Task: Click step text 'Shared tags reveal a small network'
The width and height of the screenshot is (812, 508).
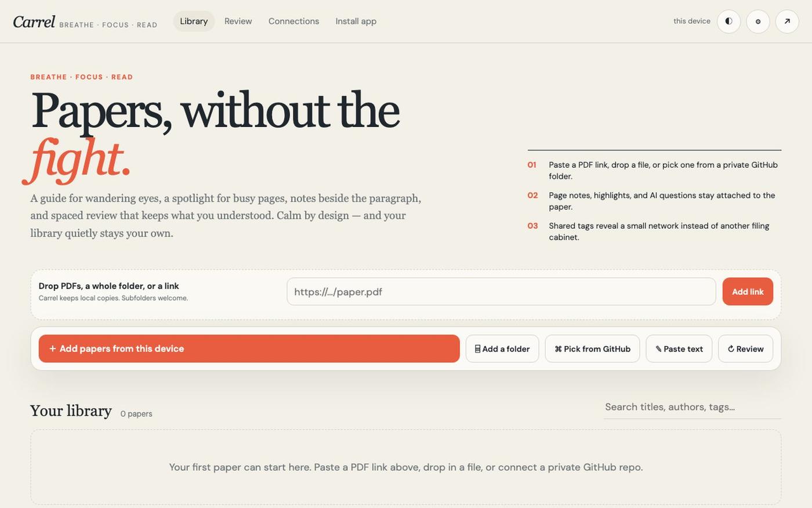Action: pos(659,232)
